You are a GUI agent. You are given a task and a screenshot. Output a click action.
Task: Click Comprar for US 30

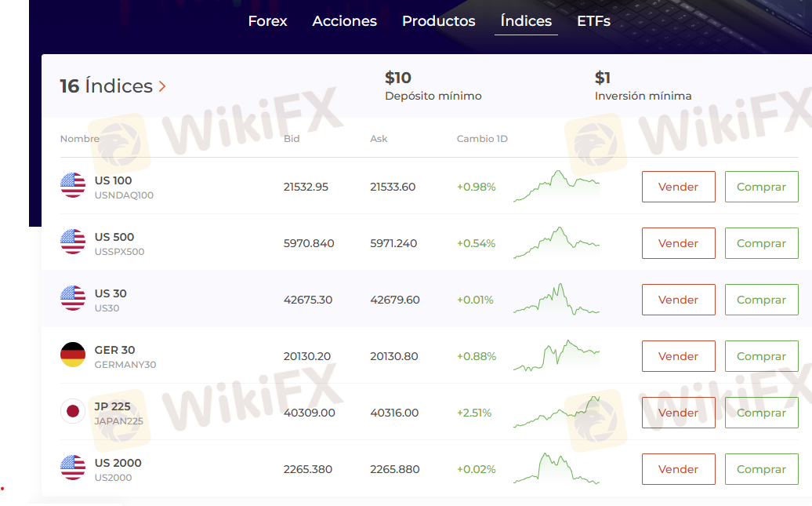click(x=761, y=300)
